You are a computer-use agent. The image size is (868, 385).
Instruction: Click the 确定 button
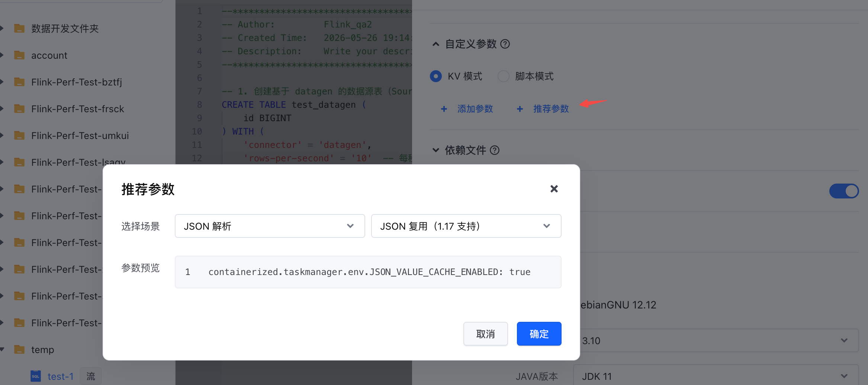coord(539,334)
